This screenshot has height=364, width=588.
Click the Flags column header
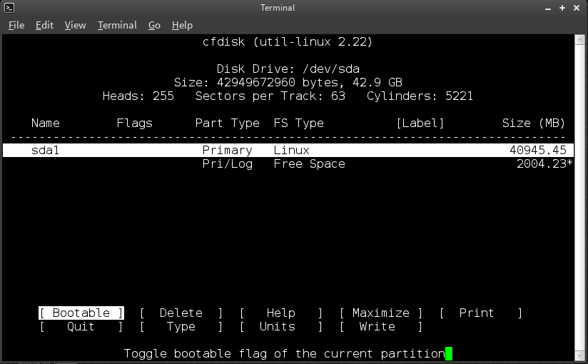coord(135,123)
